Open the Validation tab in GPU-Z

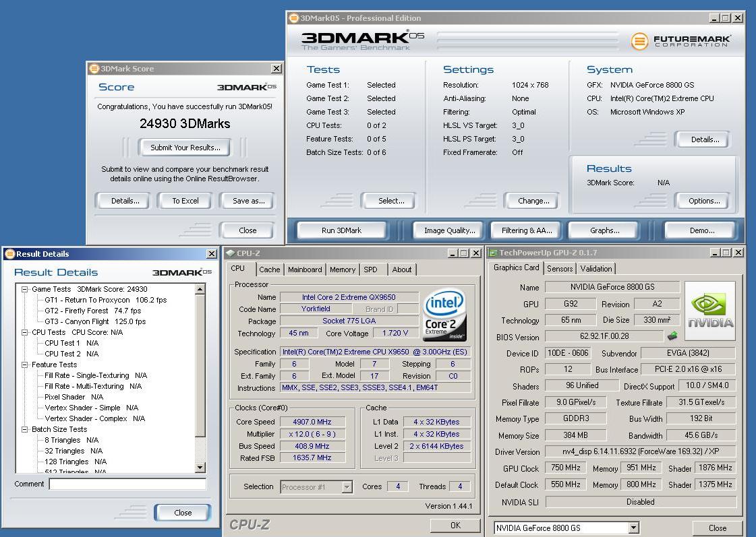[596, 269]
